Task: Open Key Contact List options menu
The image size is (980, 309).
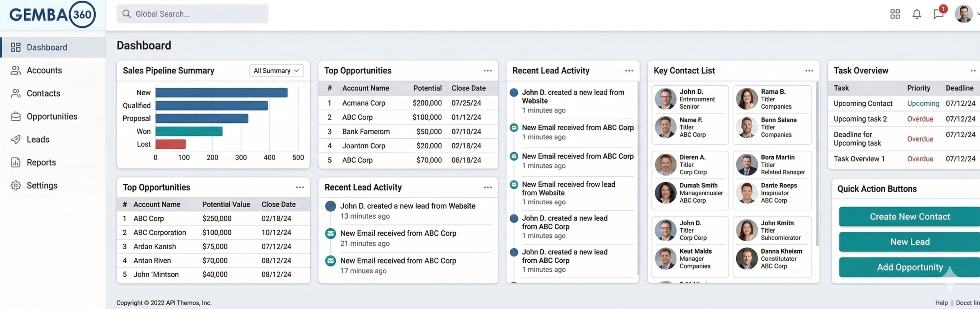Action: tap(809, 71)
